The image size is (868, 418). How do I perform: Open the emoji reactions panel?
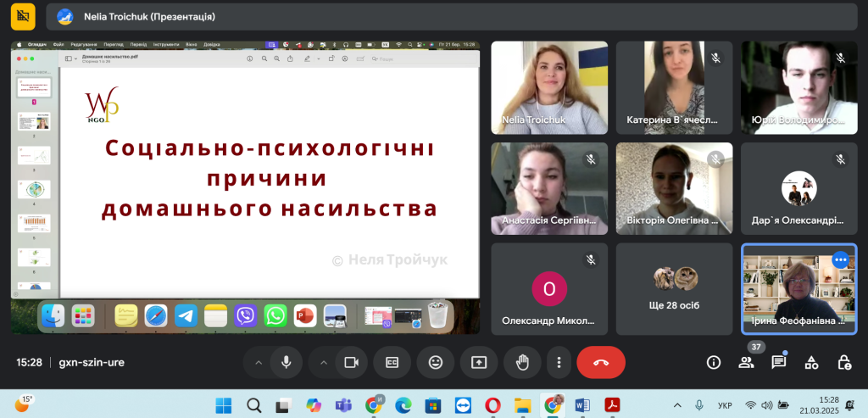[436, 362]
